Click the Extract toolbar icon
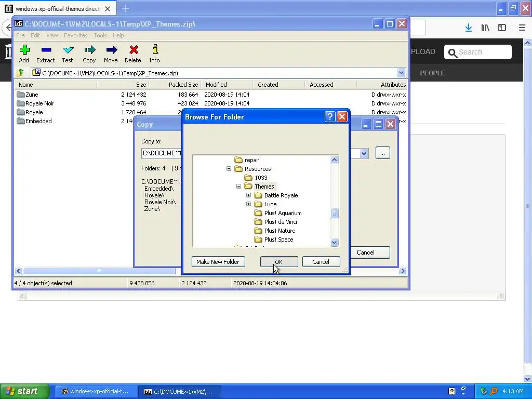 click(46, 50)
